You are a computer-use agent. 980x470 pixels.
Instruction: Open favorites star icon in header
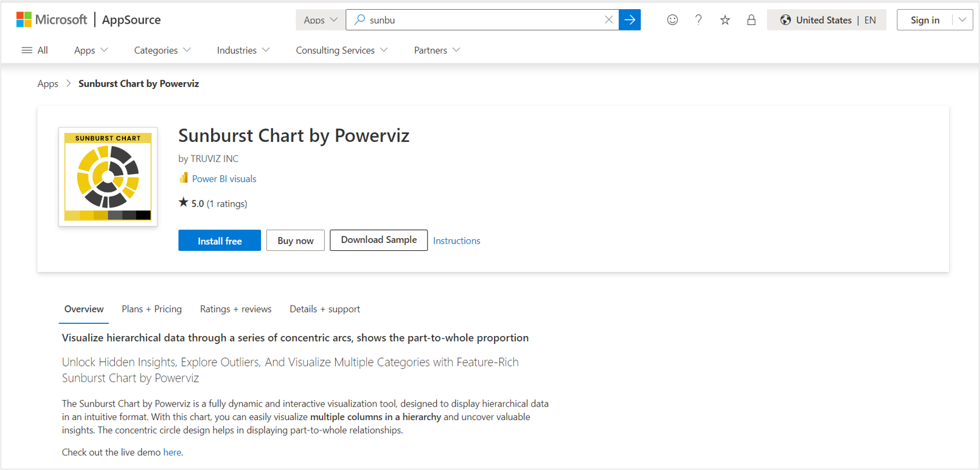[x=725, y=20]
